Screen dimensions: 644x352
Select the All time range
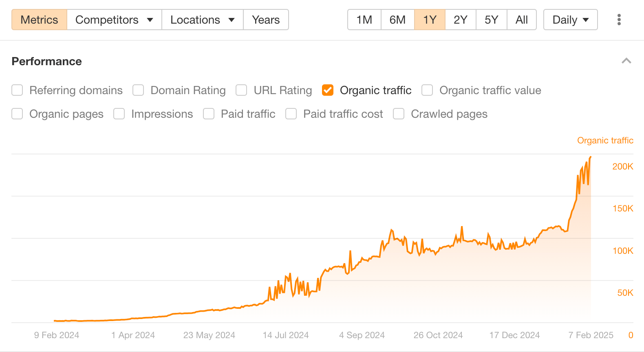(x=522, y=19)
